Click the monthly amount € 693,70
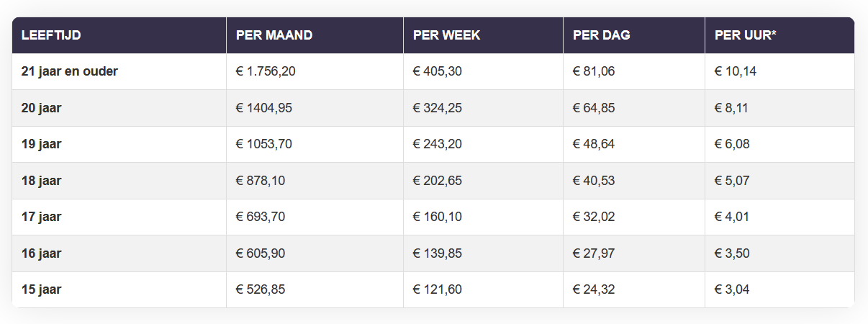Viewport: 868px width, 324px height. tap(261, 217)
